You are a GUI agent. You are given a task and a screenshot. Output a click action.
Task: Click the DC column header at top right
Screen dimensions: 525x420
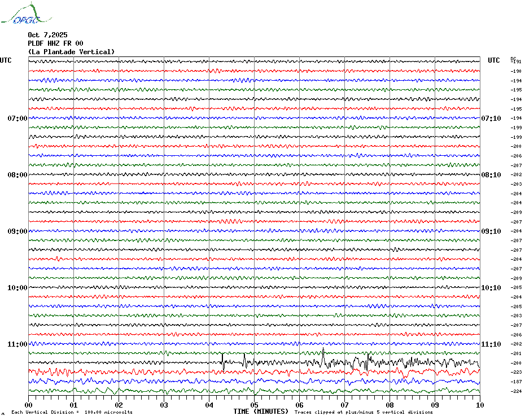(513, 59)
